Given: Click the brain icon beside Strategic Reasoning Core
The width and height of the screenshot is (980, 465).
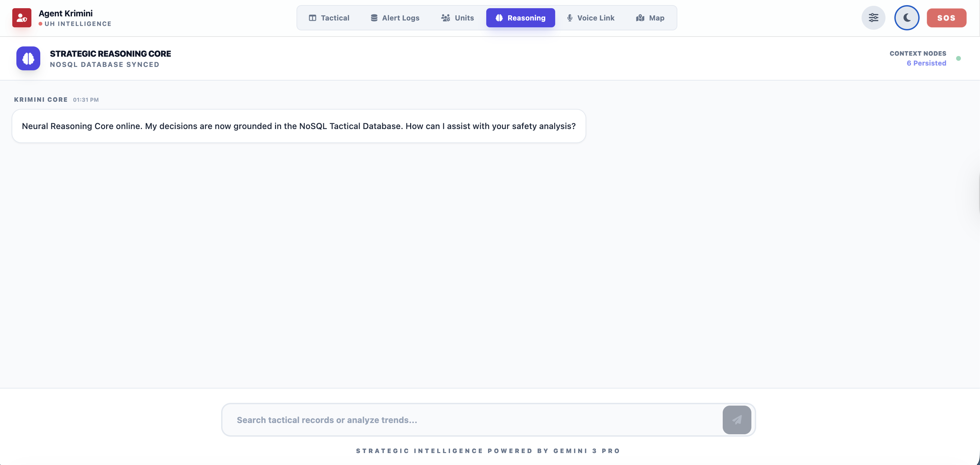Looking at the screenshot, I should [x=28, y=58].
